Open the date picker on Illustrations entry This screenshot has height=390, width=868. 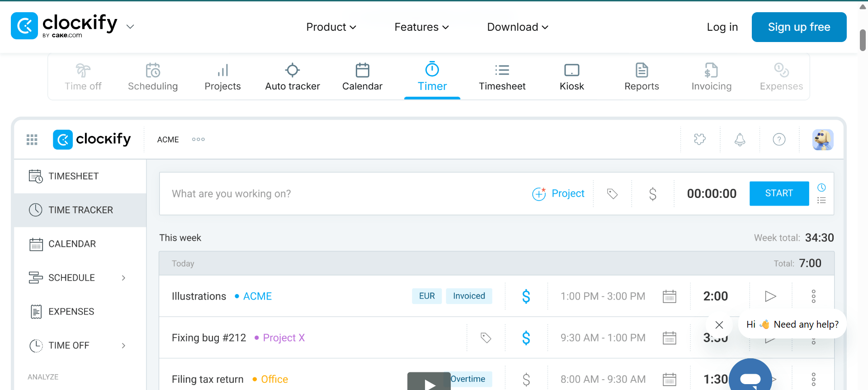tap(669, 296)
